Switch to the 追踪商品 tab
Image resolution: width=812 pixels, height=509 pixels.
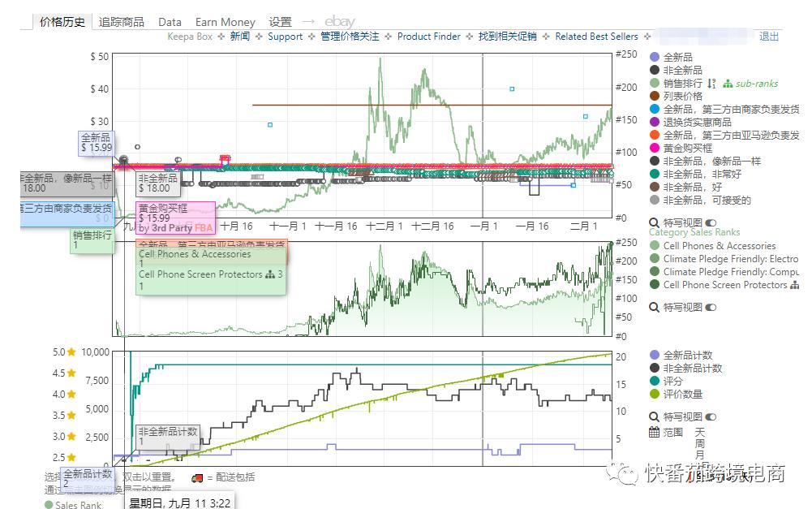122,22
